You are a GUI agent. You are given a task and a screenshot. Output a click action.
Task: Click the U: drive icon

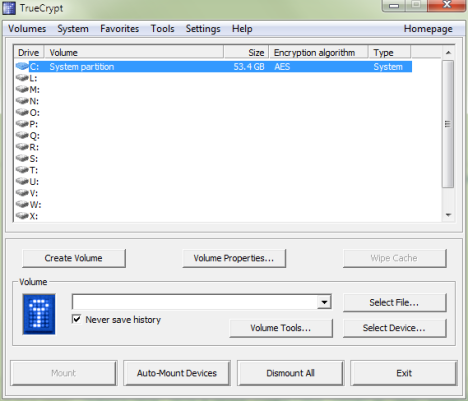[22, 181]
